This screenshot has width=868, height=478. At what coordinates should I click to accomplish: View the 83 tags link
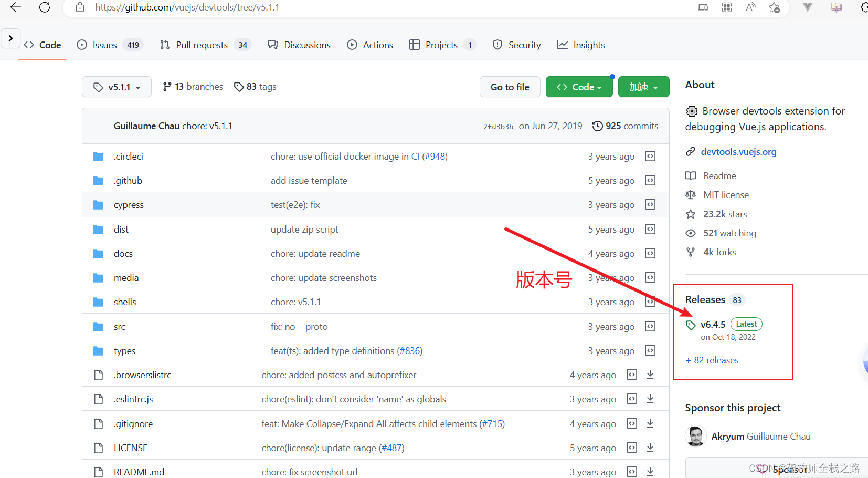[255, 87]
